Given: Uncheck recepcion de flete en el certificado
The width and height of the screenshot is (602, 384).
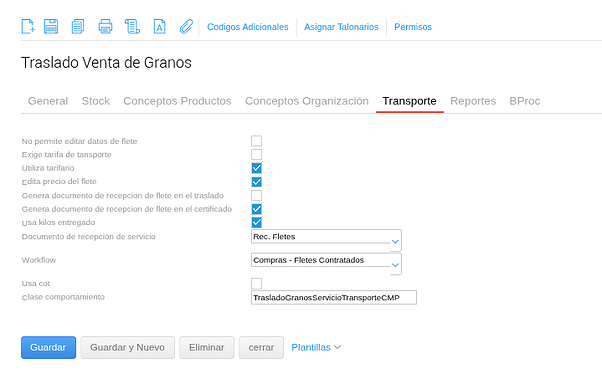Looking at the screenshot, I should tap(256, 209).
